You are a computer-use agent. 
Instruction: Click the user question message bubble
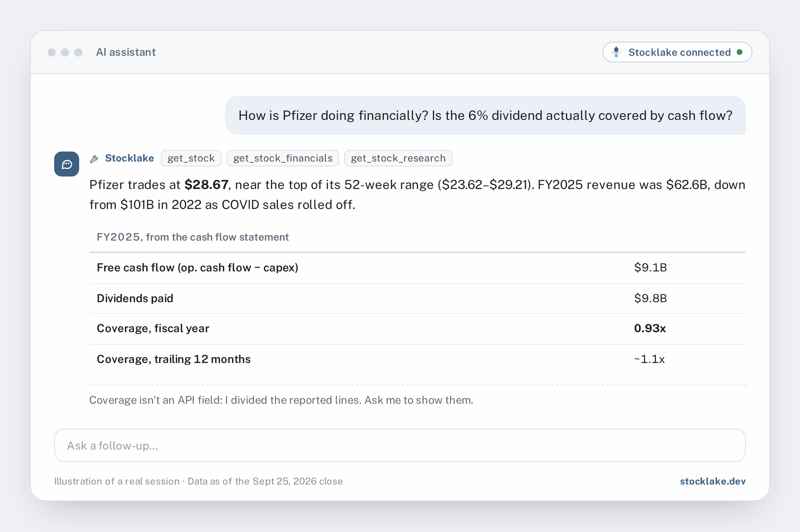485,115
